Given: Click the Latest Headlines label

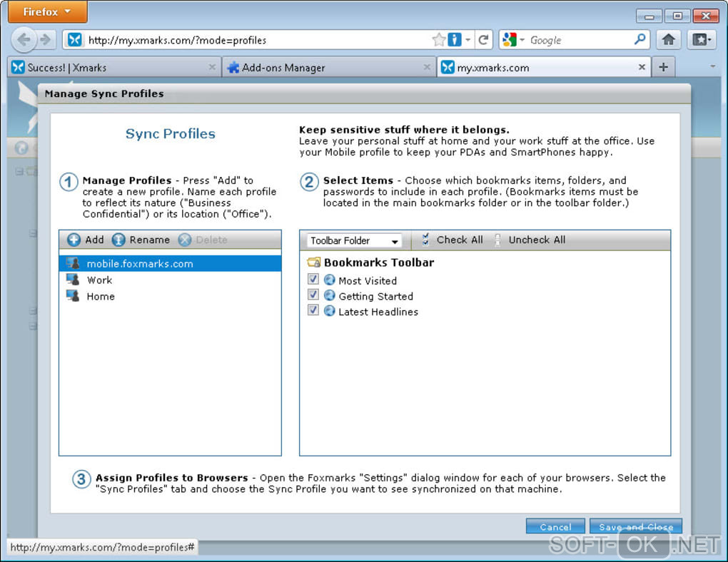Looking at the screenshot, I should 378,312.
